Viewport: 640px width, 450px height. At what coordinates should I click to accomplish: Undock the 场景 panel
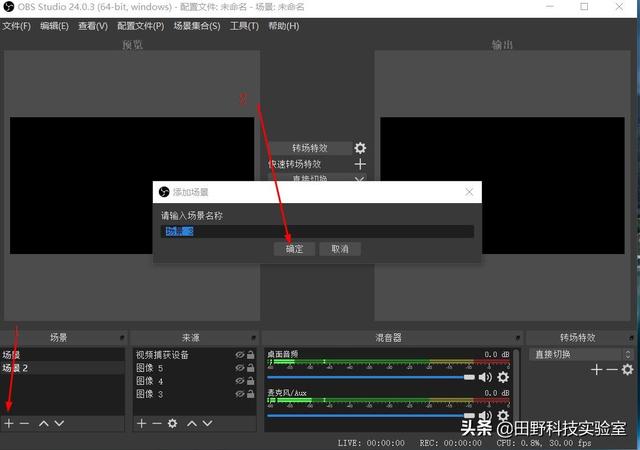coord(122,338)
